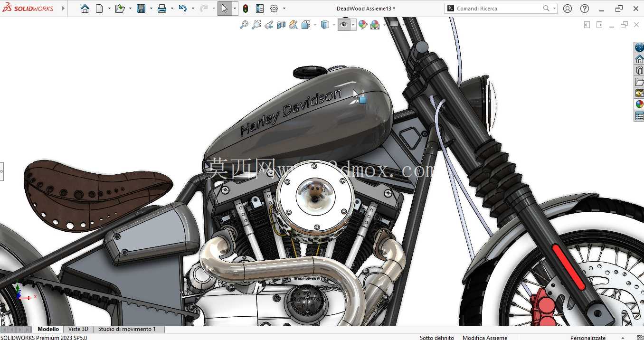Image resolution: width=644 pixels, height=340 pixels.
Task: Expand the left FeatureManager panel handle
Action: 1,171
